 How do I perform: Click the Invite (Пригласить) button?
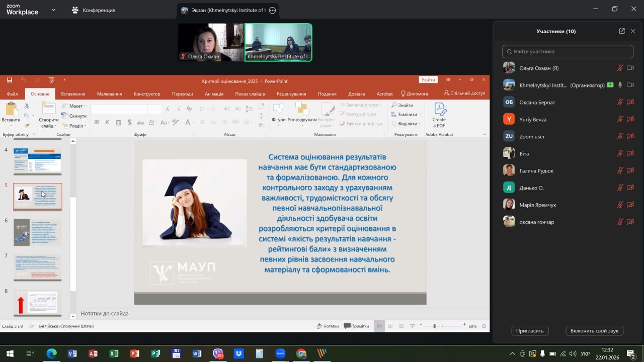coord(530,330)
